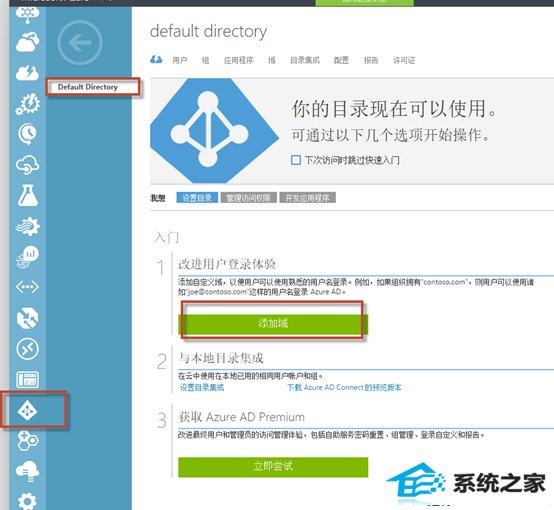The width and height of the screenshot is (554, 510).
Task: Open the gear with lightning automation icon
Action: tap(28, 104)
